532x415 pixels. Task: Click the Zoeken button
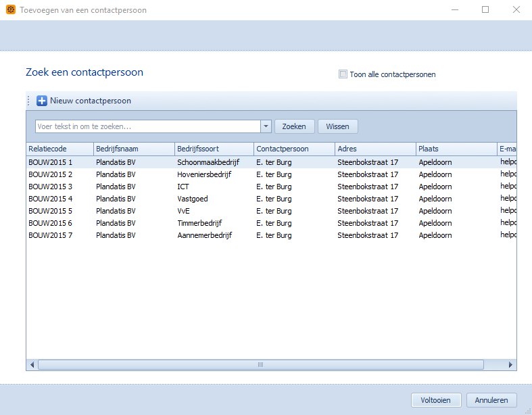pos(294,126)
